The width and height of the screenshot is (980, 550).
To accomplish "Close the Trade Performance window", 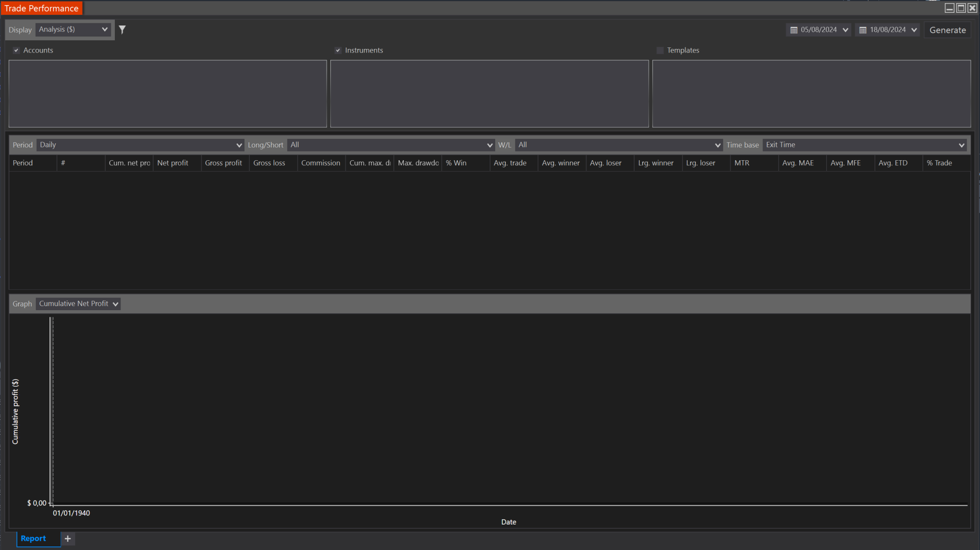I will pyautogui.click(x=972, y=8).
